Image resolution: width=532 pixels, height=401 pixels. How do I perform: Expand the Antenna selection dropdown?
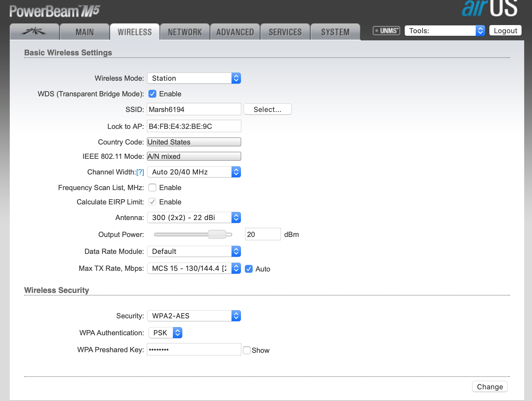[194, 218]
